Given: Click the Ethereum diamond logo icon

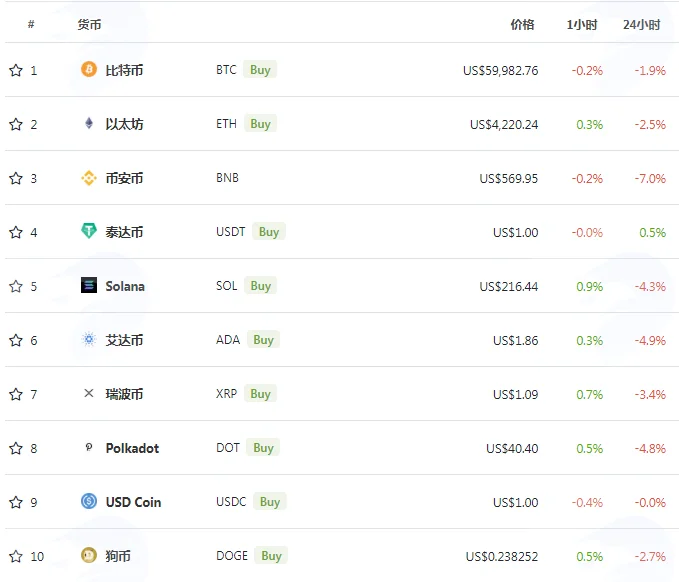Looking at the screenshot, I should 89,123.
